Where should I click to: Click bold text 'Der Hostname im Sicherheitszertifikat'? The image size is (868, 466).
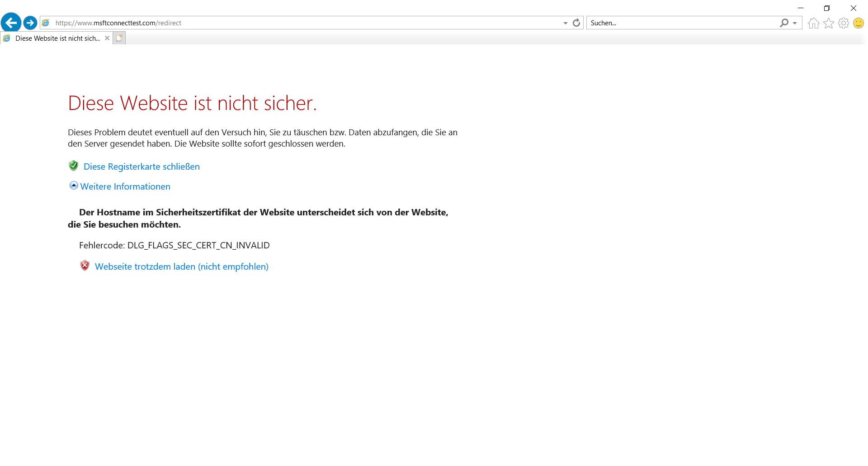pos(160,212)
